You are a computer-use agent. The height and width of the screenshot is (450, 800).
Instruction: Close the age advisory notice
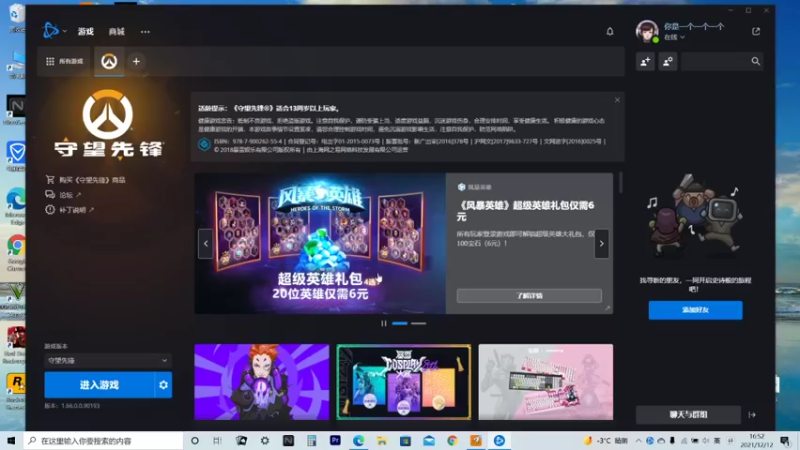click(617, 100)
